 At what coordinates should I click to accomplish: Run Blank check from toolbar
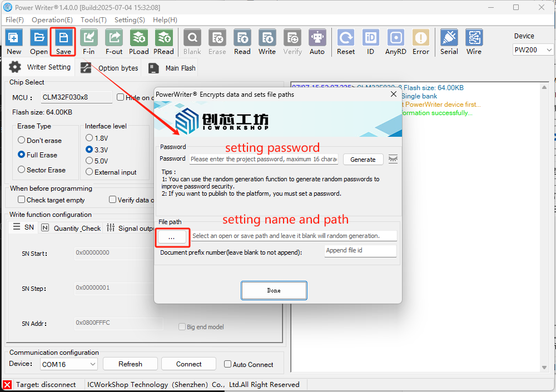[x=192, y=42]
